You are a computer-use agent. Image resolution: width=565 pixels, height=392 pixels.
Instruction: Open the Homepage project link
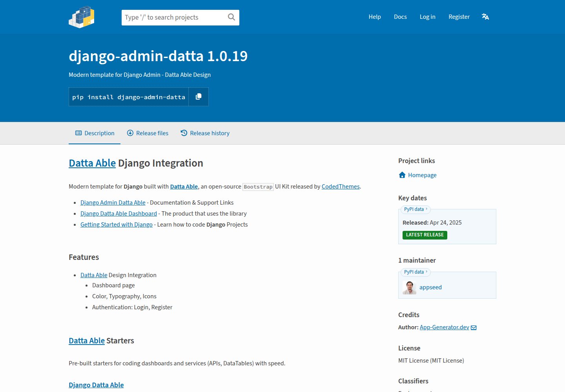[x=422, y=175]
